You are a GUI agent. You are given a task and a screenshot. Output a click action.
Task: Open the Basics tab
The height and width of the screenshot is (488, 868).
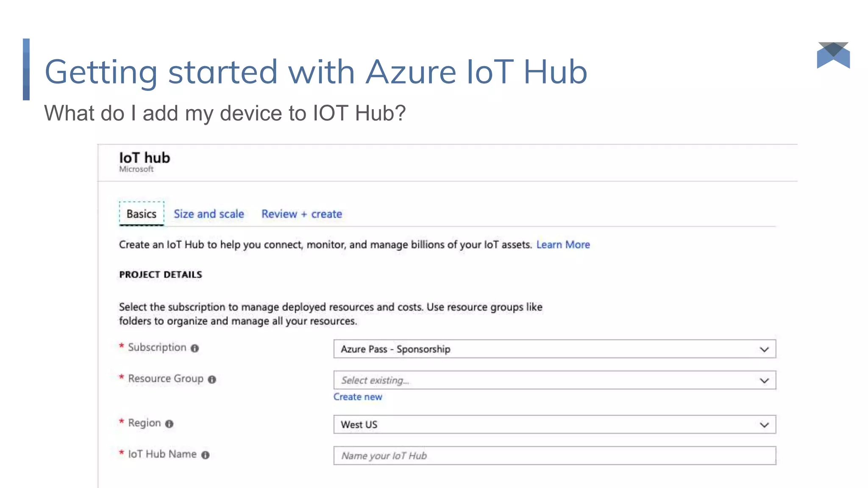(142, 214)
